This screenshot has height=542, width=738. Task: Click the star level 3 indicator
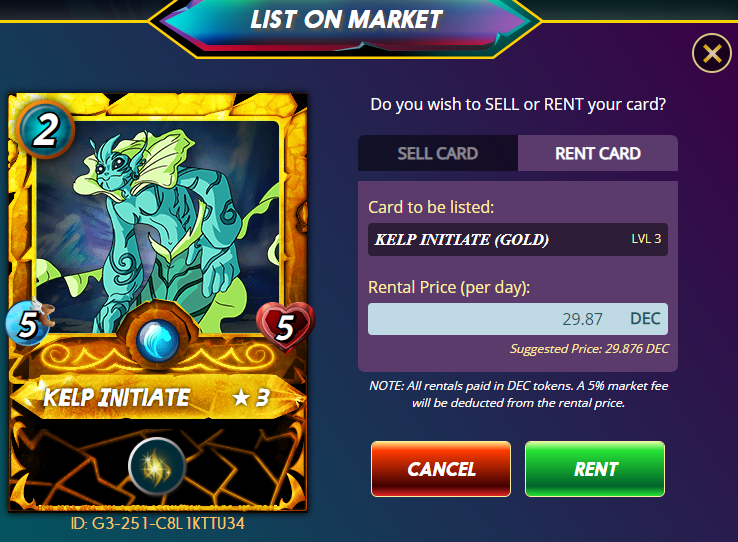click(251, 398)
